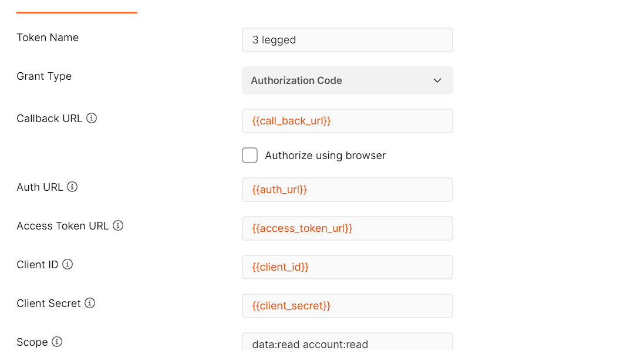
Task: Click inside the Scope input field
Action: (x=347, y=343)
